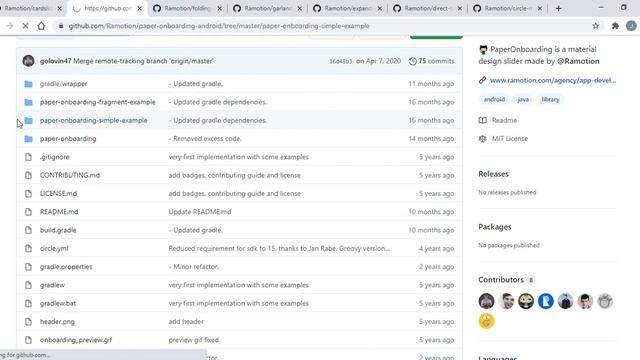Visit www.ramotion.com/agency/app-devel link
The width and height of the screenshot is (640, 360).
tap(553, 80)
